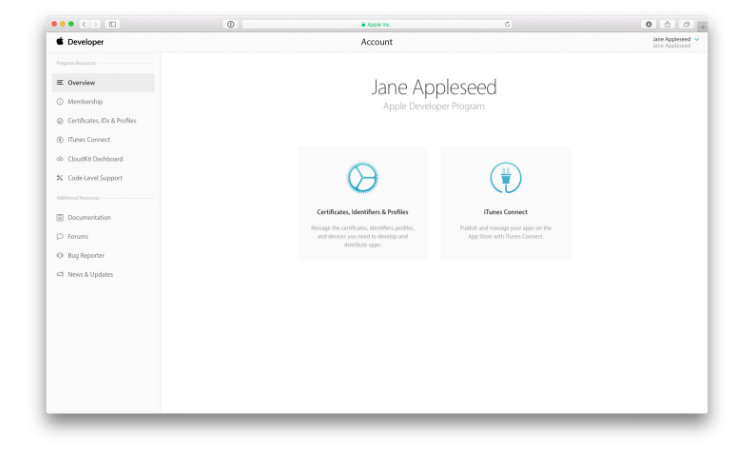Click the CloudKit cloud icon
Screen dimensions: 740x450
pos(60,159)
